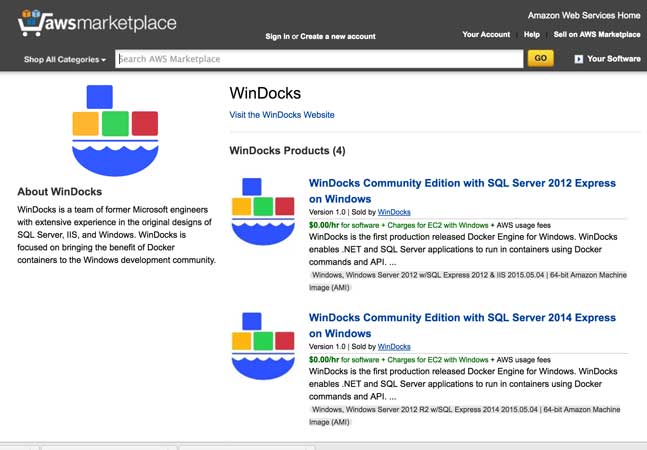Click WinDocks seller link under 2012 product
Screen dimensions: 647x450
pos(394,212)
